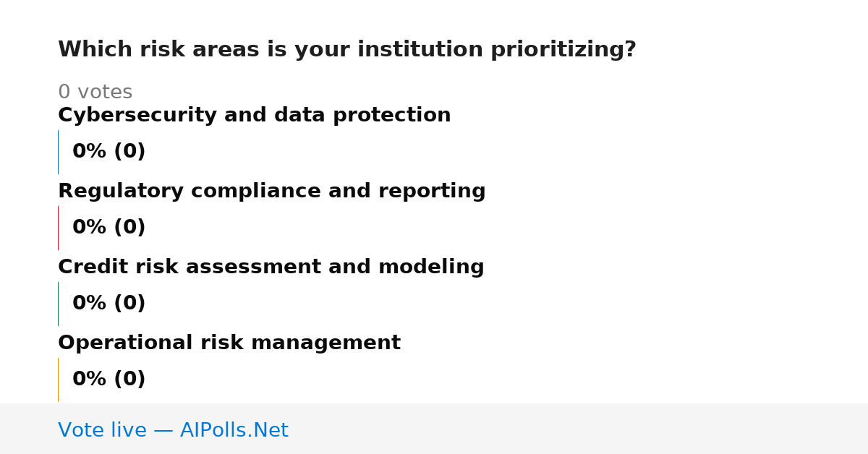
Task: Select Operational risk management option
Action: click(x=229, y=343)
